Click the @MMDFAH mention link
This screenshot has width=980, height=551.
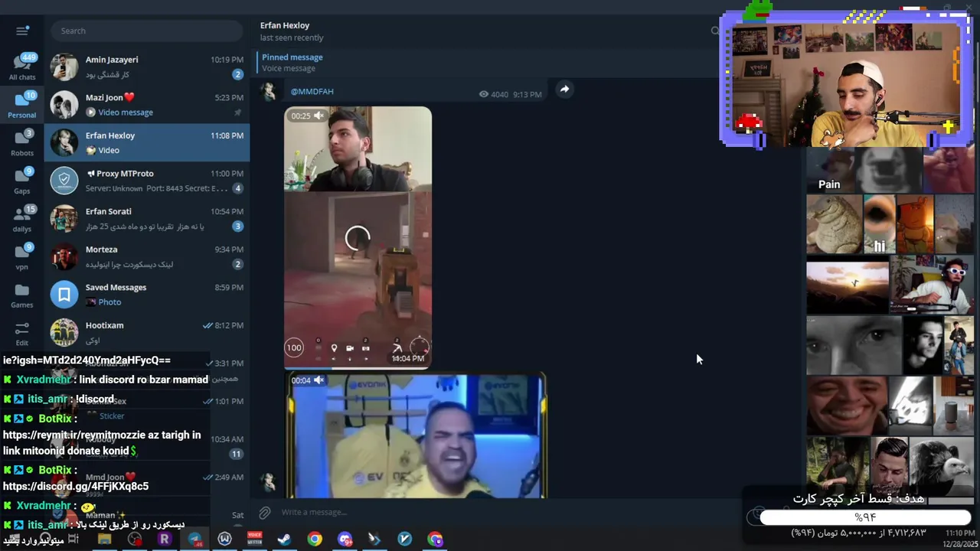pos(312,91)
